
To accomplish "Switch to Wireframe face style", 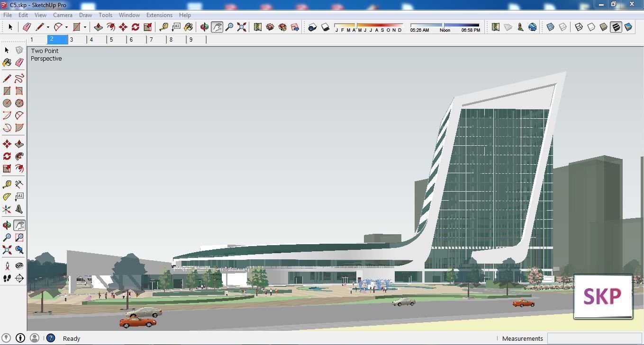I will click(x=579, y=27).
